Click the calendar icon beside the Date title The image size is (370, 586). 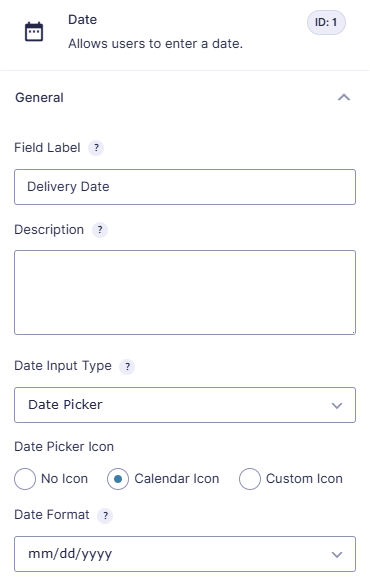point(34,32)
